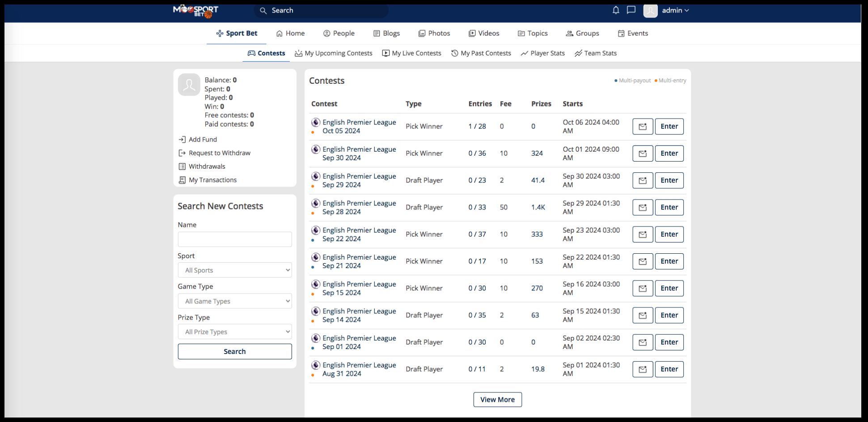Select the Contests sub-tab
This screenshot has height=422, width=868.
click(266, 53)
